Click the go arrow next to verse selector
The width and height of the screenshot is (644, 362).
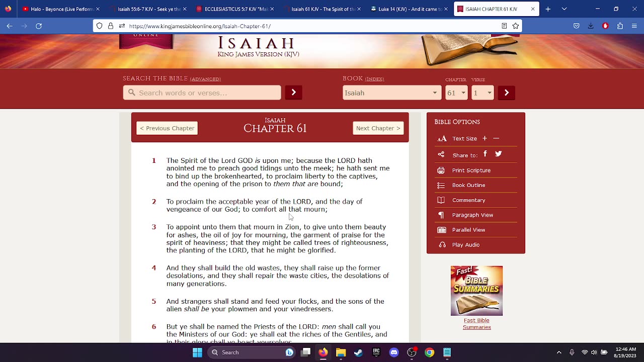pyautogui.click(x=506, y=93)
